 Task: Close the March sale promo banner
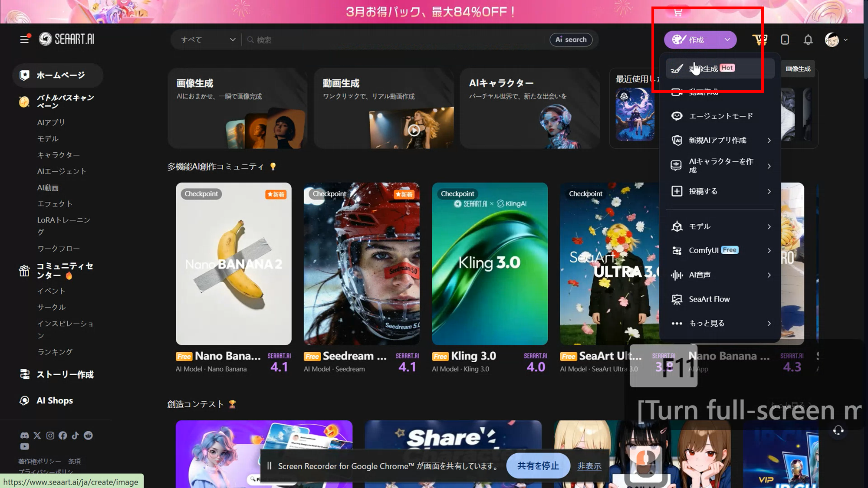tap(850, 11)
